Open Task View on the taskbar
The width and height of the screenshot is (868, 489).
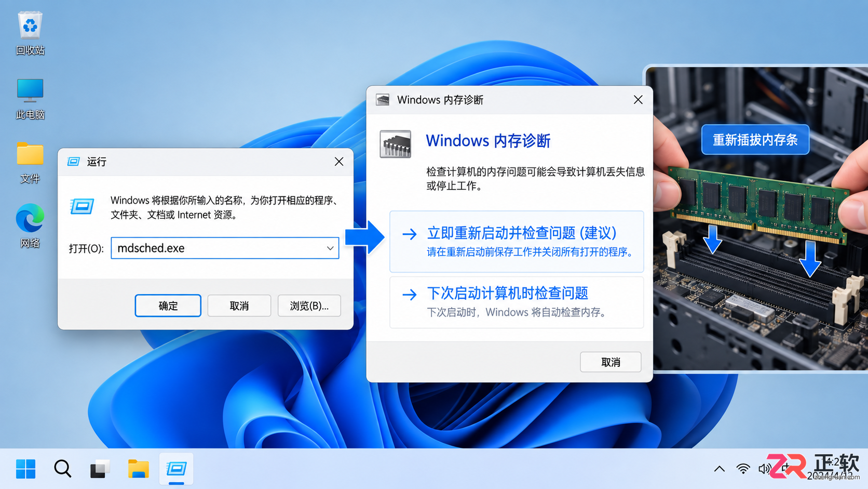tap(100, 469)
